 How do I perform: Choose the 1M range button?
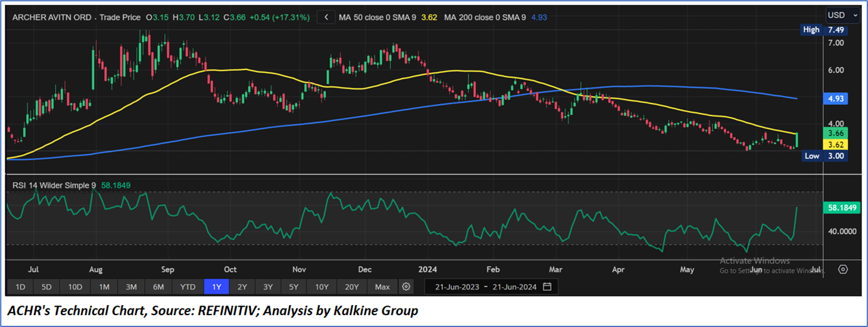click(104, 287)
